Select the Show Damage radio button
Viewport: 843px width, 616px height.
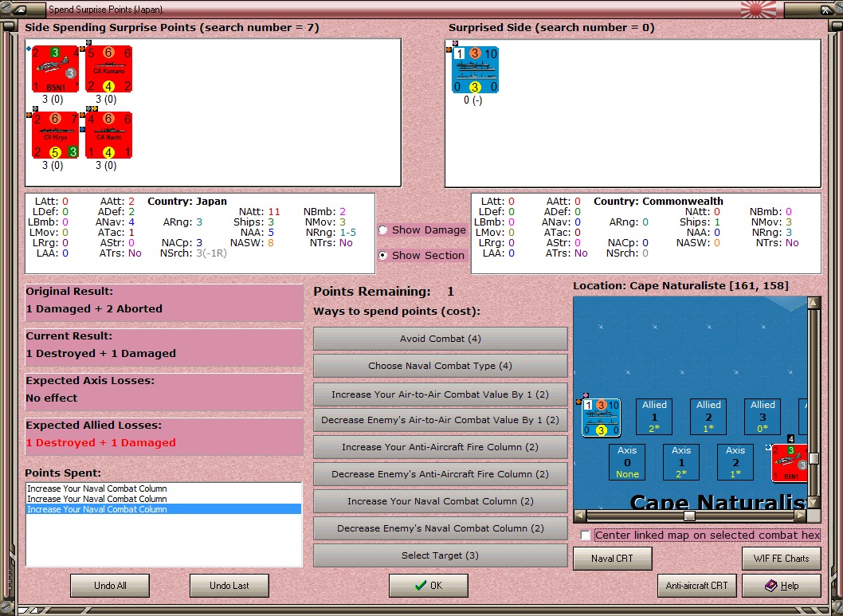(382, 230)
